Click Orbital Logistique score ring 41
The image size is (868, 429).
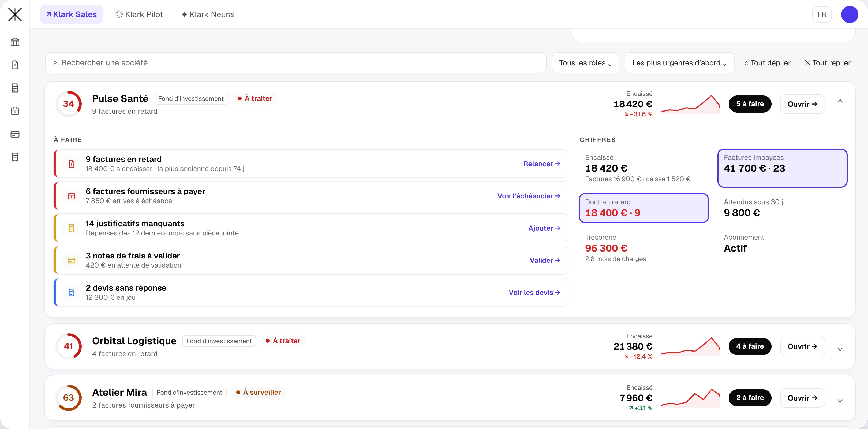(68, 346)
